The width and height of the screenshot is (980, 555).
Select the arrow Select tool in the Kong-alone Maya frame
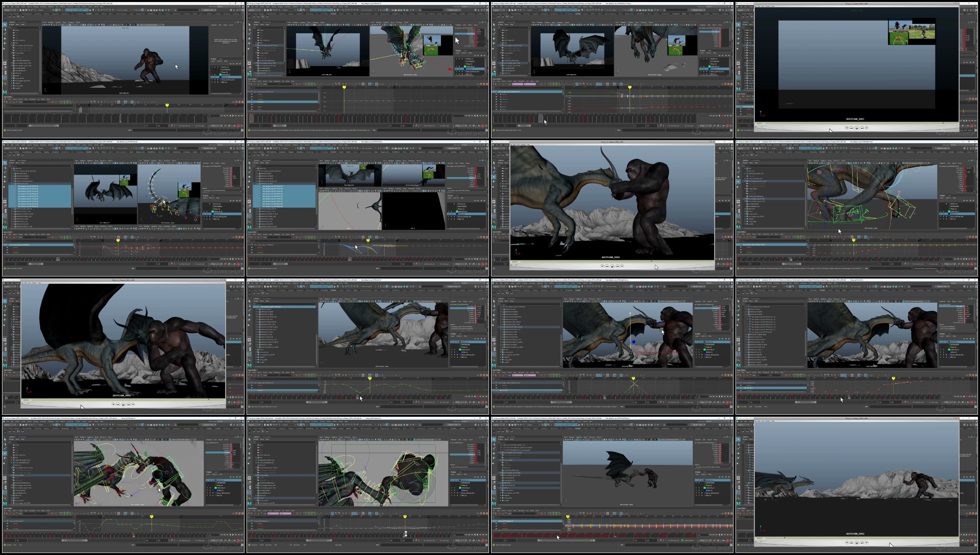coord(5,25)
